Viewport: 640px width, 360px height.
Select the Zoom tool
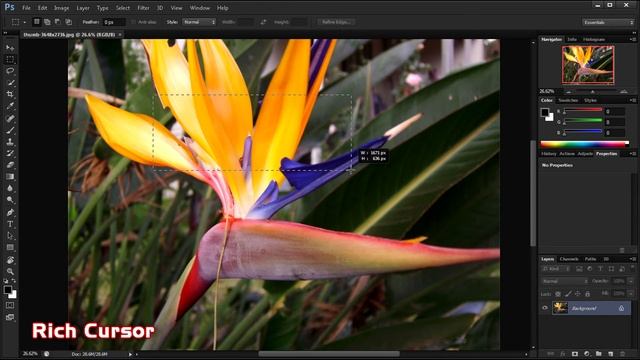coord(10,271)
